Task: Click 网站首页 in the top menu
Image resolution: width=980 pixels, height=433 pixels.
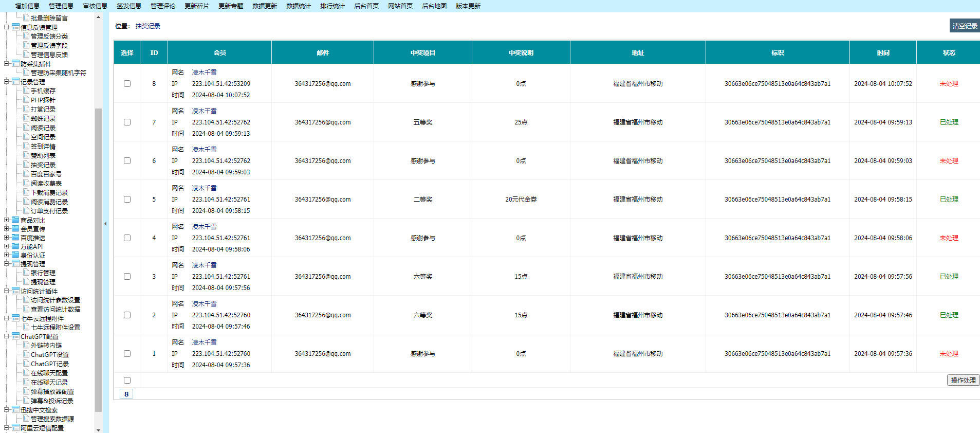Action: tap(400, 6)
